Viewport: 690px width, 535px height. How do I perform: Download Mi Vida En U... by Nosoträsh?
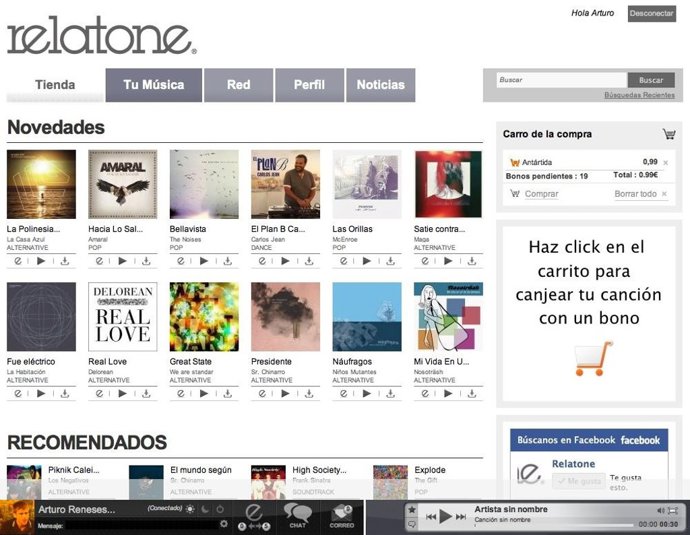pos(472,393)
